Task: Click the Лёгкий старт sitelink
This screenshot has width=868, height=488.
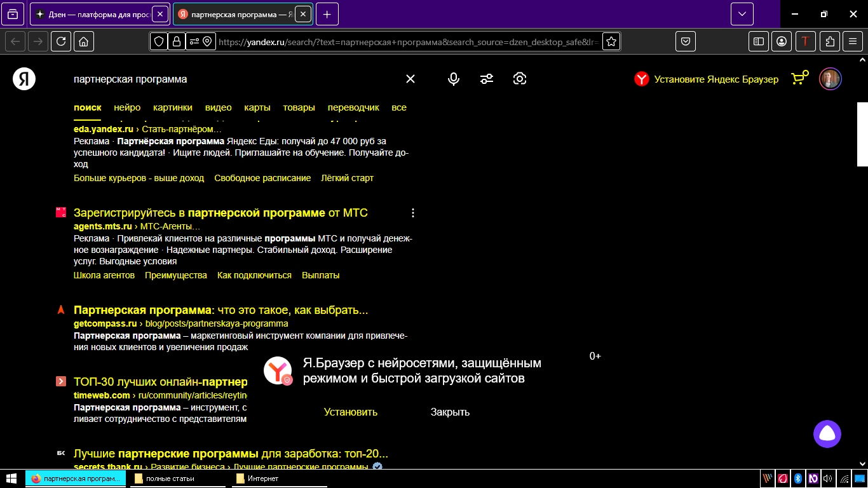Action: pos(348,178)
